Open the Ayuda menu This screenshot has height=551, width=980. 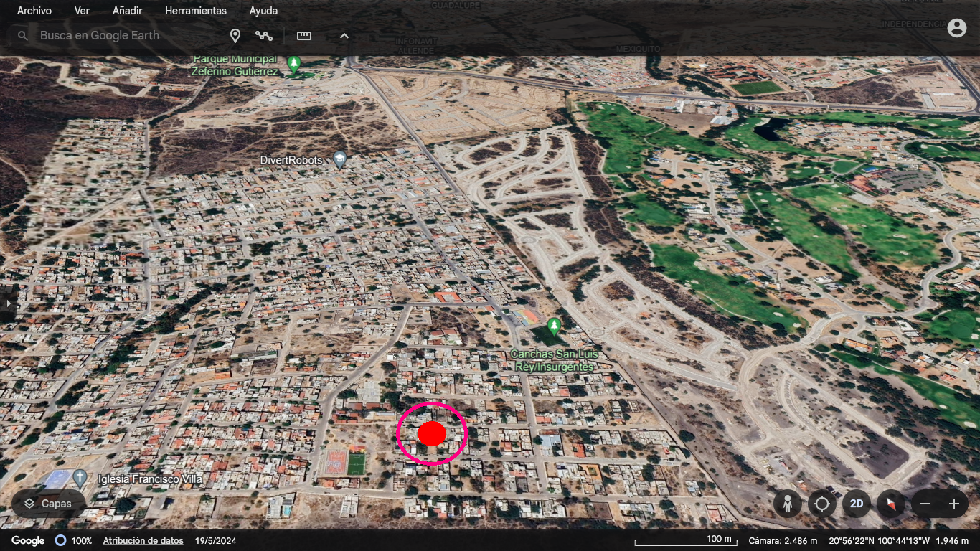(x=263, y=11)
